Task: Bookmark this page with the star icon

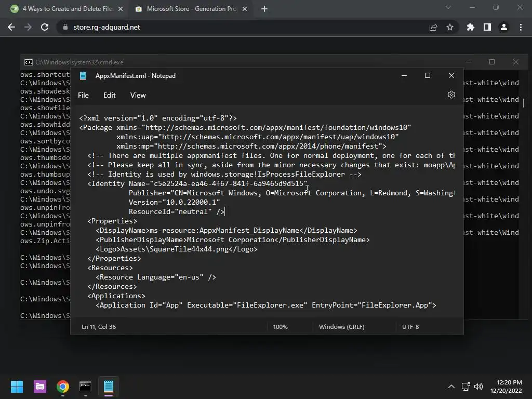Action: click(450, 27)
